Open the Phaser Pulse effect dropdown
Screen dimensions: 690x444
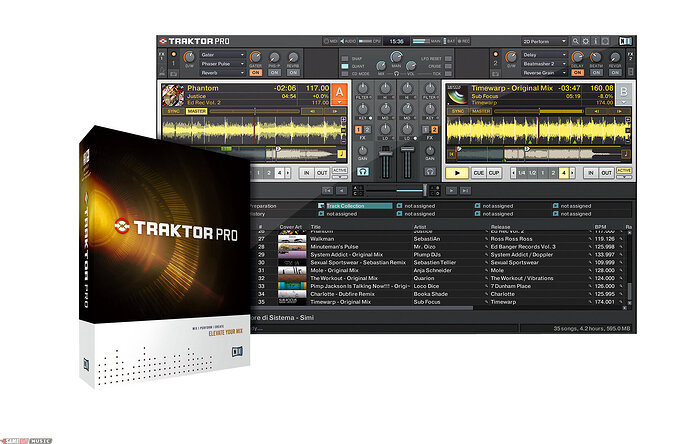pos(222,64)
